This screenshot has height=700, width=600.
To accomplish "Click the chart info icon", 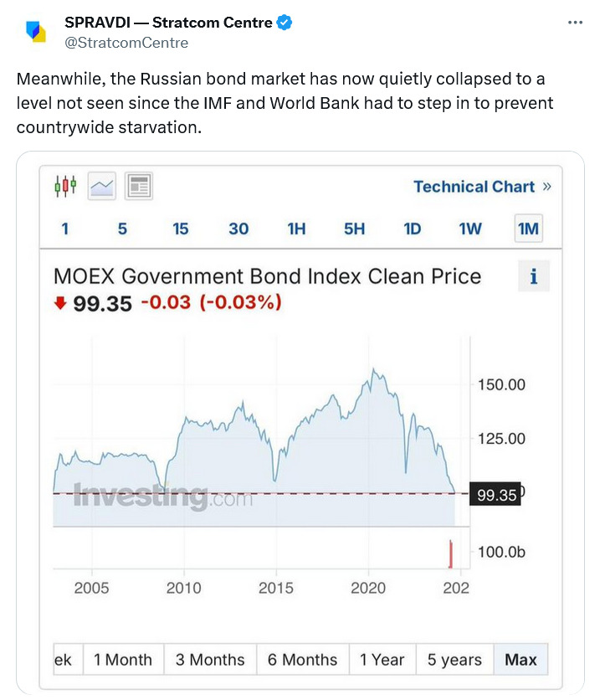I will tap(534, 276).
